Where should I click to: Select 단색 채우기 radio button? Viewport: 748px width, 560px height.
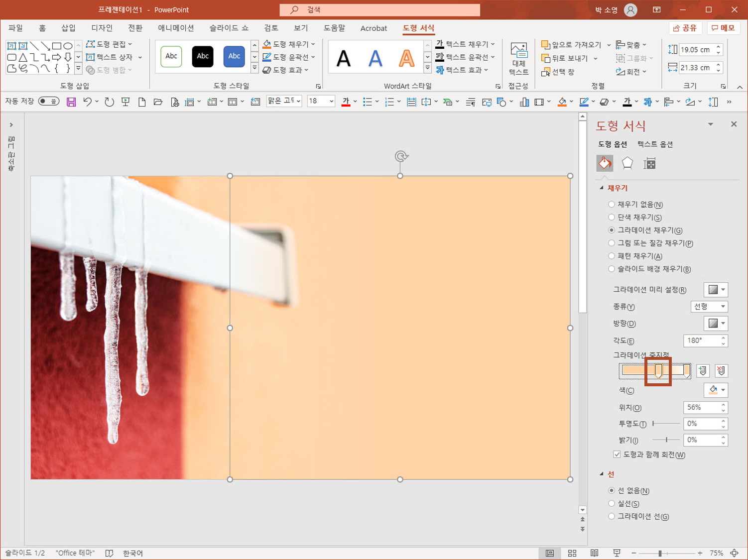click(612, 218)
